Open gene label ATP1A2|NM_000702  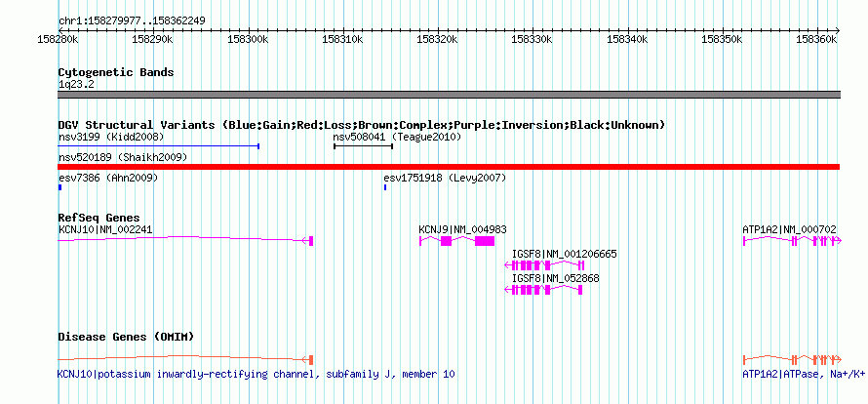789,229
